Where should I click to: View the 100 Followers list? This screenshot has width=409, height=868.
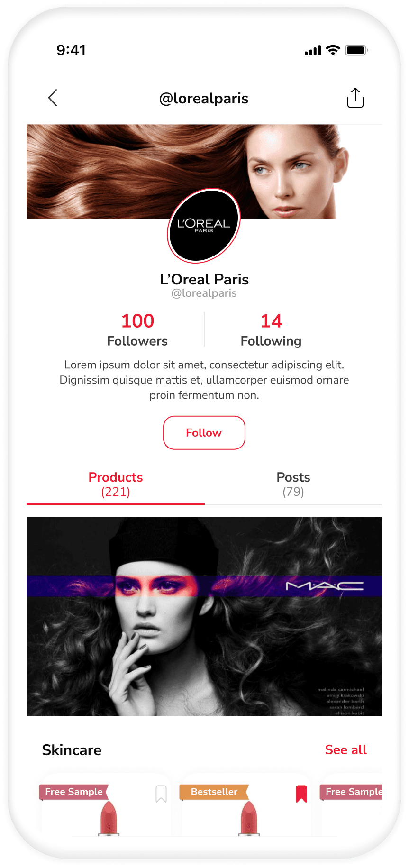tap(137, 329)
